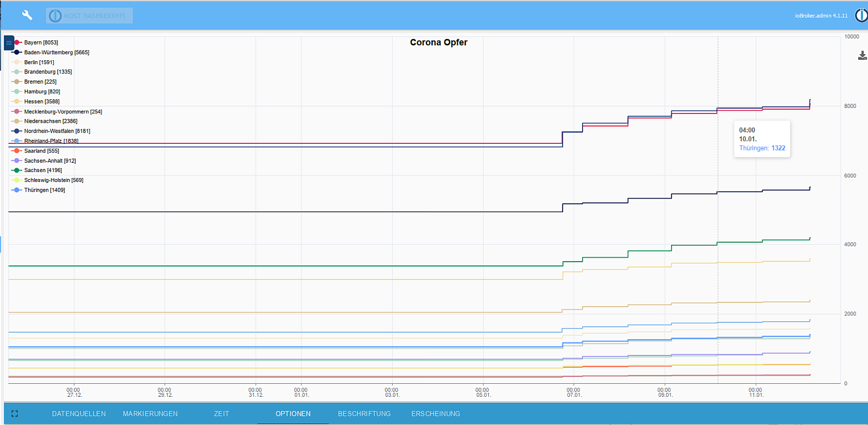The width and height of the screenshot is (868, 425).
Task: Enter fullscreen with the corner-brackets icon
Action: tap(15, 414)
